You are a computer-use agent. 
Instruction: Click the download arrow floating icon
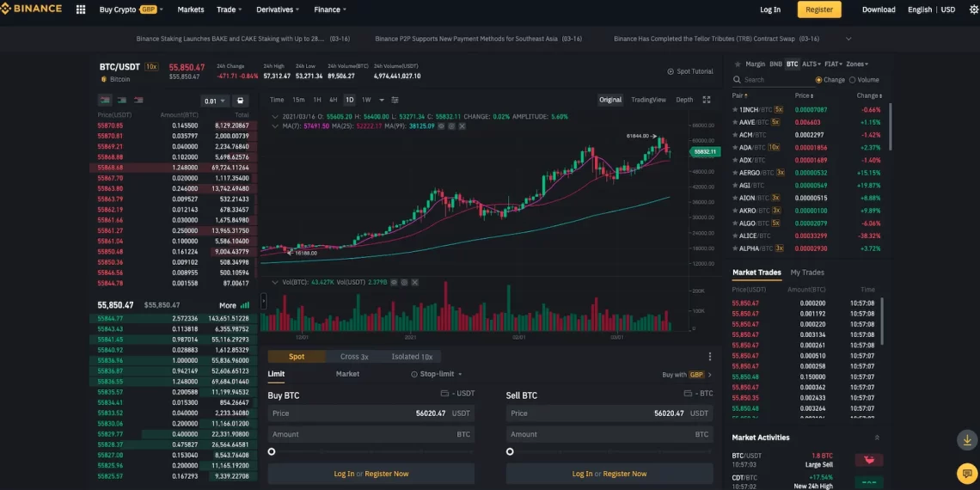point(967,440)
